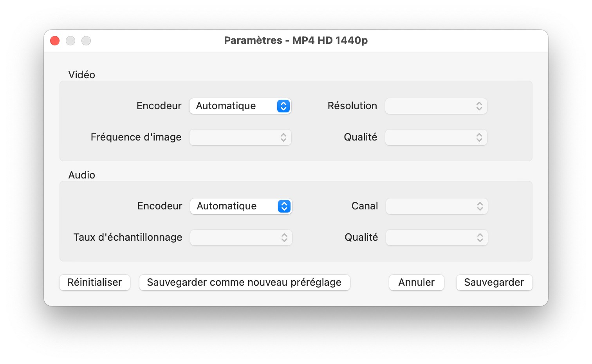Click the Fréquence d'image chevron arrows
This screenshot has height=364, width=592.
click(x=283, y=137)
